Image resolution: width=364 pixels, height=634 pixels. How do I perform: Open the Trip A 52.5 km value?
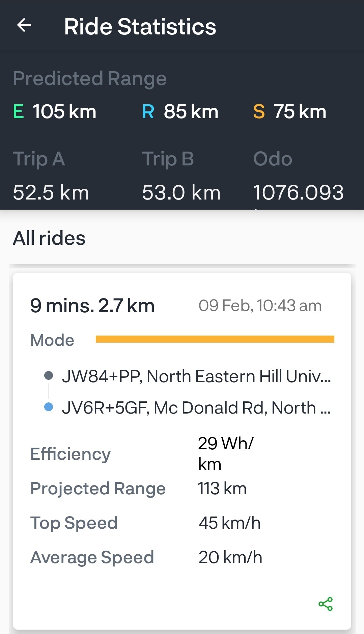(x=51, y=193)
